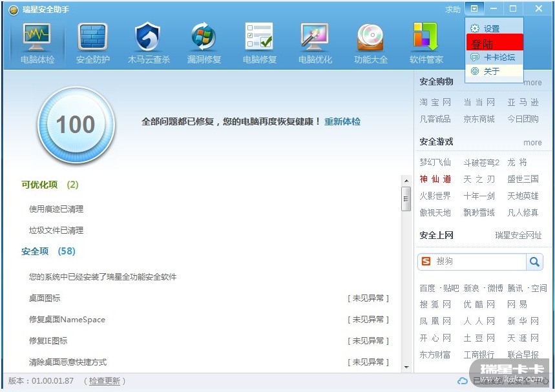The width and height of the screenshot is (555, 392).
Task: Open the 盛世三国 game link
Action: tap(523, 179)
